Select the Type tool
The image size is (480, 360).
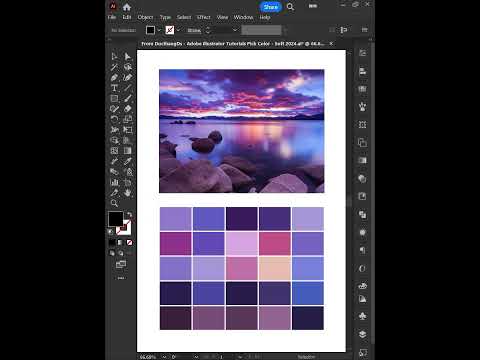114,88
